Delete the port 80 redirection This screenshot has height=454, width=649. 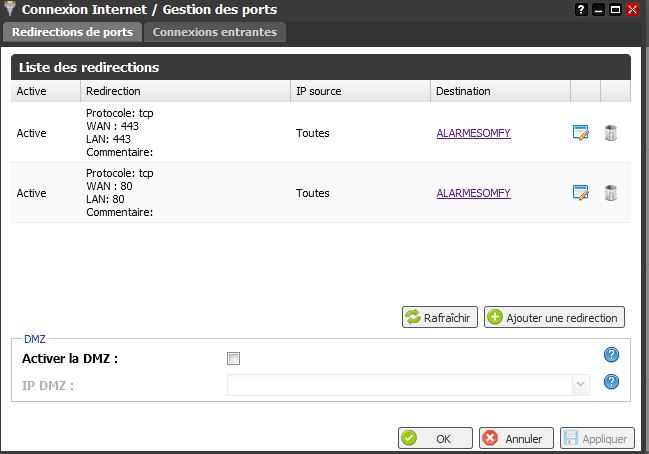[x=610, y=193]
